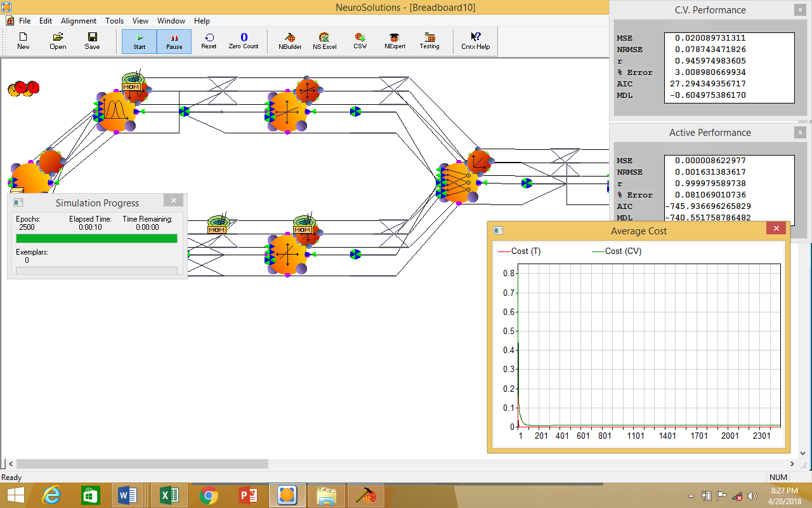The width and height of the screenshot is (812, 508).
Task: Open the Alignment menu
Action: pyautogui.click(x=79, y=21)
